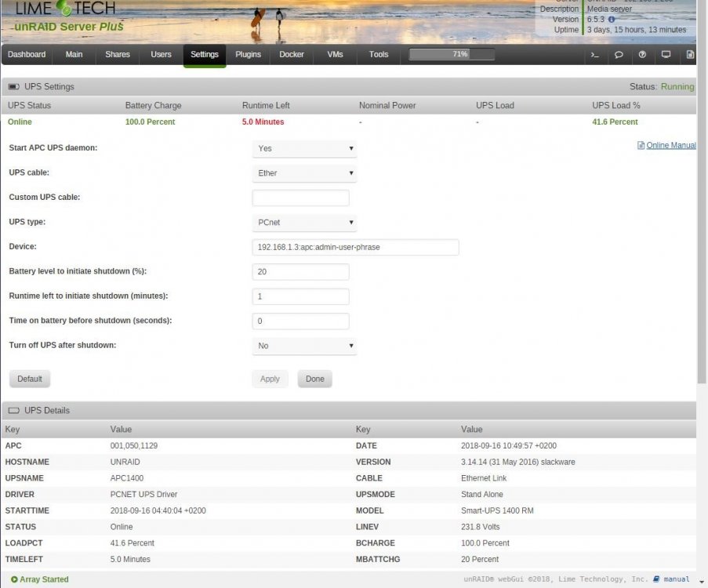The height and width of the screenshot is (588, 708).
Task: Click the 'TIMELEFT' key label
Action: point(24,560)
